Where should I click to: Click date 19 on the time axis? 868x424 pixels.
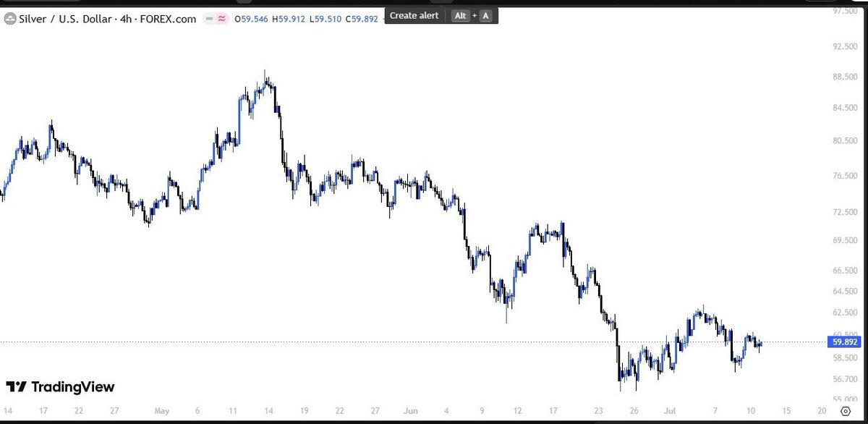[303, 411]
